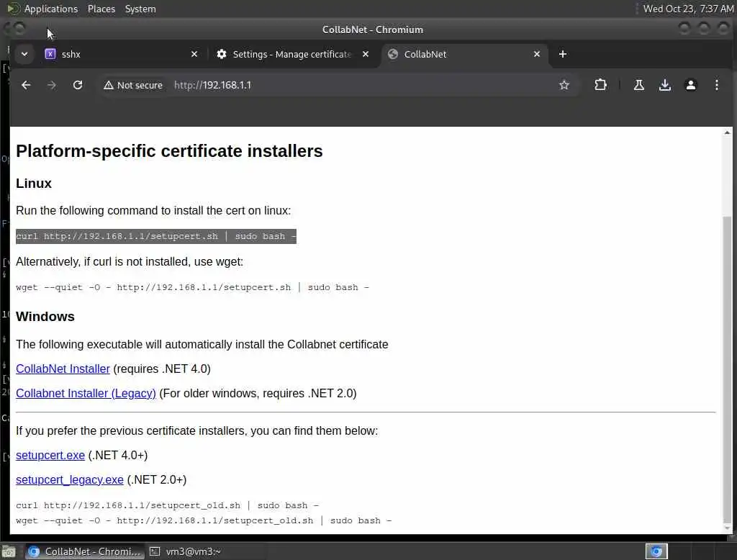Click the highlighted curl setupcert.sh command

(156, 237)
